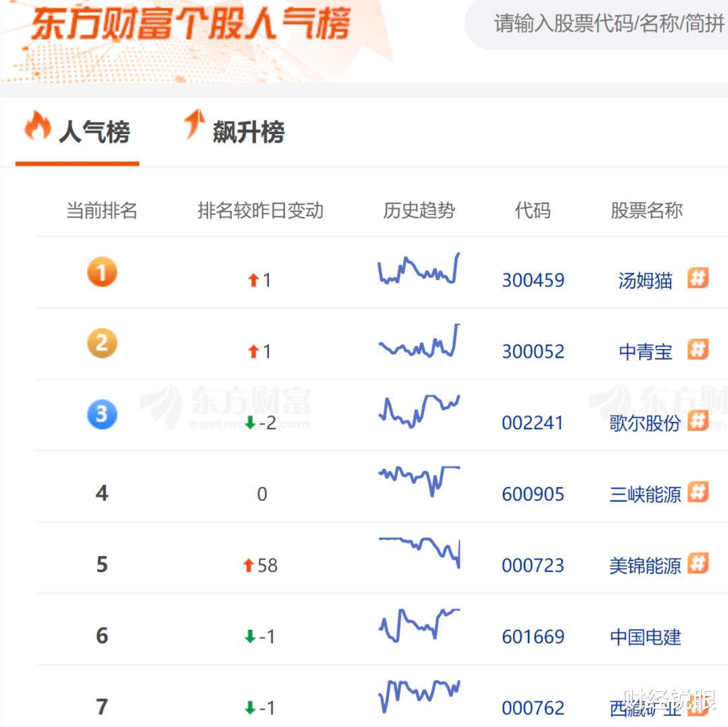This screenshot has width=728, height=727.
Task: View the trend sparkline for code 000762
Action: (419, 696)
